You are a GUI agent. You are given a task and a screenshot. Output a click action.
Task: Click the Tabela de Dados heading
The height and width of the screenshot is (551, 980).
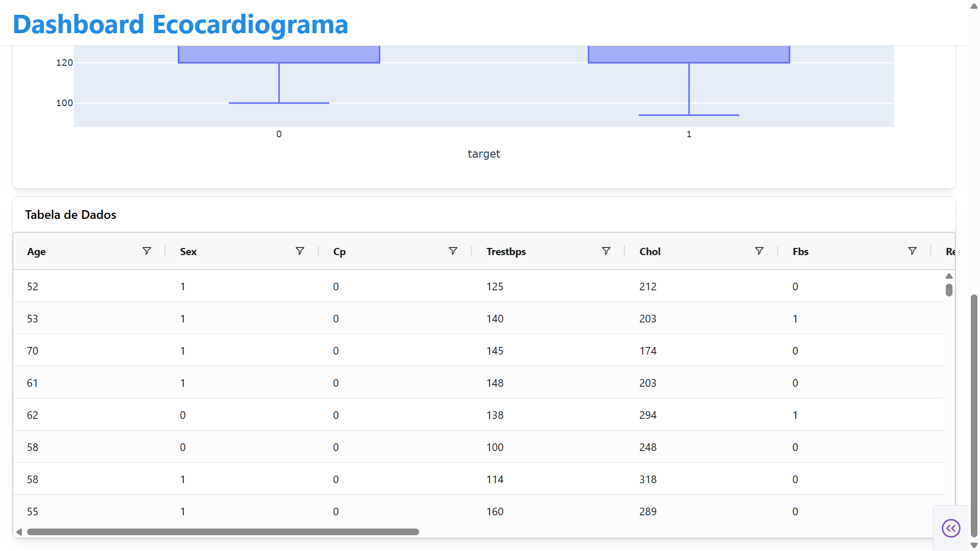(70, 215)
